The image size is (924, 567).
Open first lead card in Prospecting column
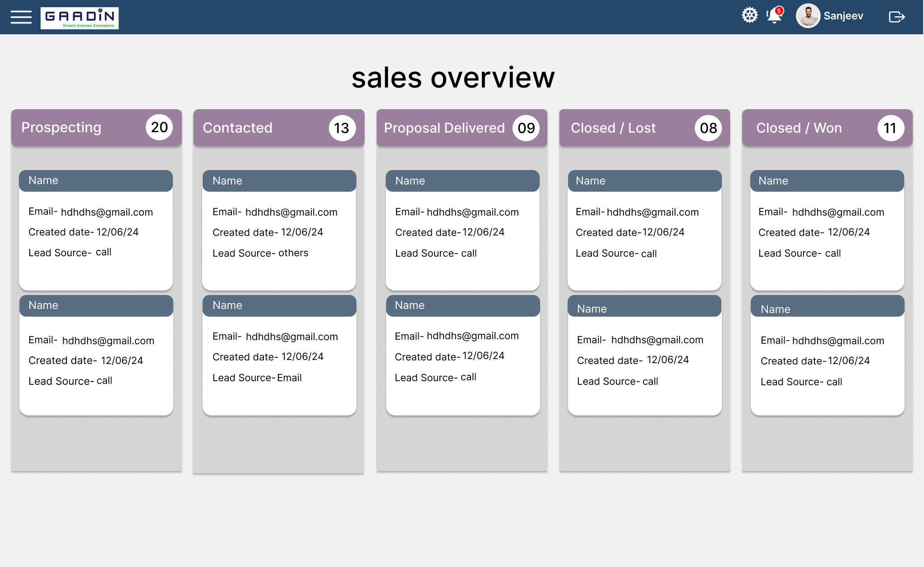(96, 230)
